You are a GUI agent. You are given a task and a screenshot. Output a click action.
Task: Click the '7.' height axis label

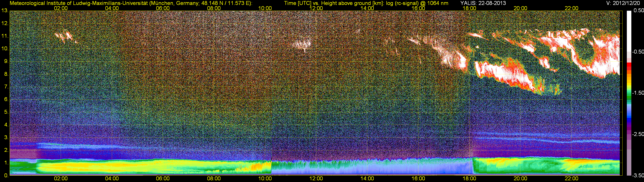(x=6, y=87)
